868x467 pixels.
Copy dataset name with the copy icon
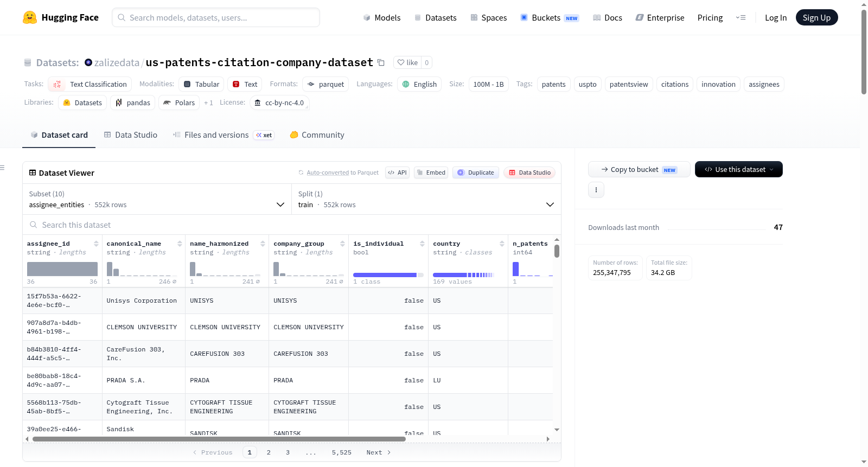click(381, 62)
